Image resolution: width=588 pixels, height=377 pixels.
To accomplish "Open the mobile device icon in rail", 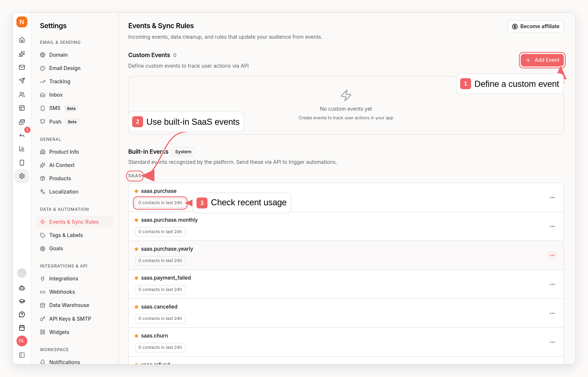I will click(22, 163).
